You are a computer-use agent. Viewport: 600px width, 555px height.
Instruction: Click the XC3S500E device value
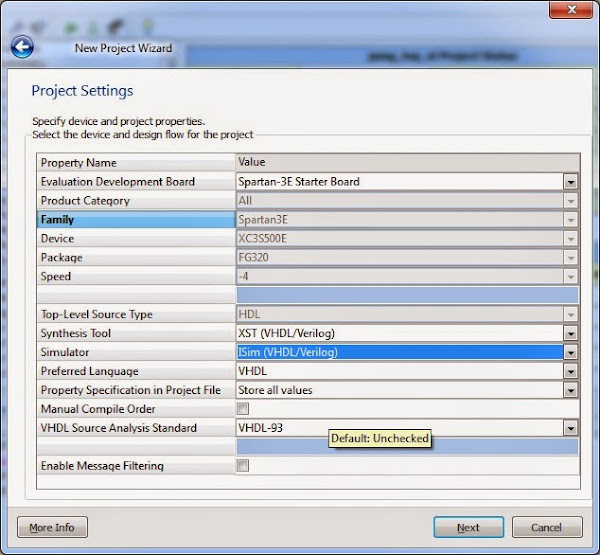pyautogui.click(x=399, y=238)
